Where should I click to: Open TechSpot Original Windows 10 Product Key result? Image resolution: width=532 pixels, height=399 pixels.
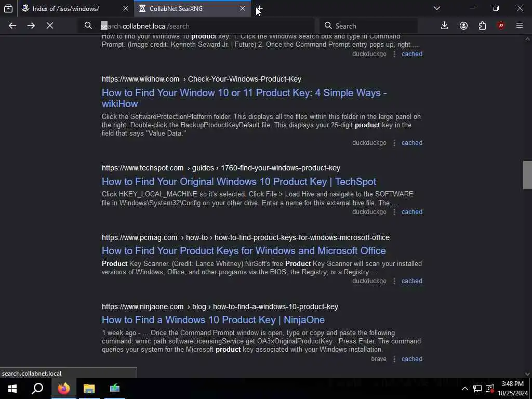239,181
